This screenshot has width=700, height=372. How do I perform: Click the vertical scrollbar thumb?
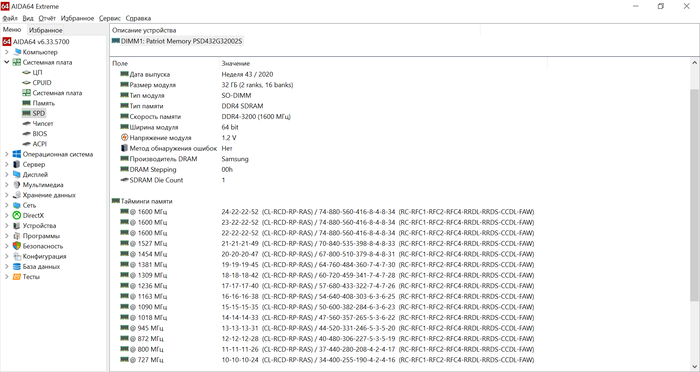click(x=694, y=194)
